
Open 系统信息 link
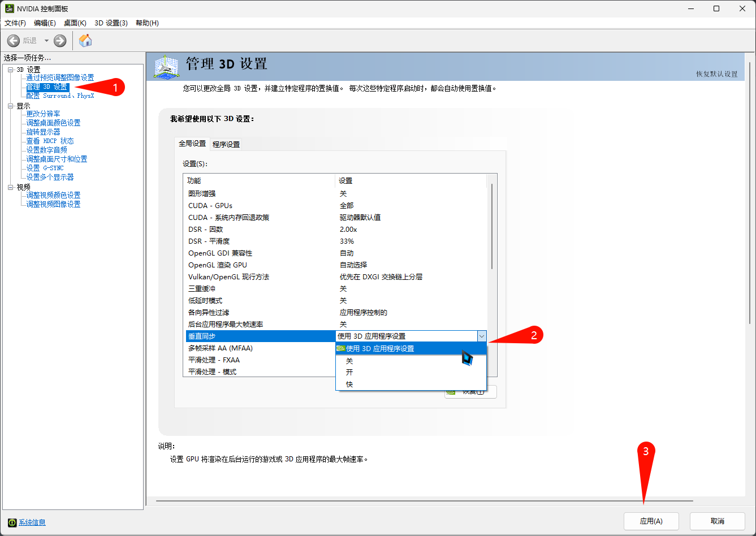tap(32, 522)
